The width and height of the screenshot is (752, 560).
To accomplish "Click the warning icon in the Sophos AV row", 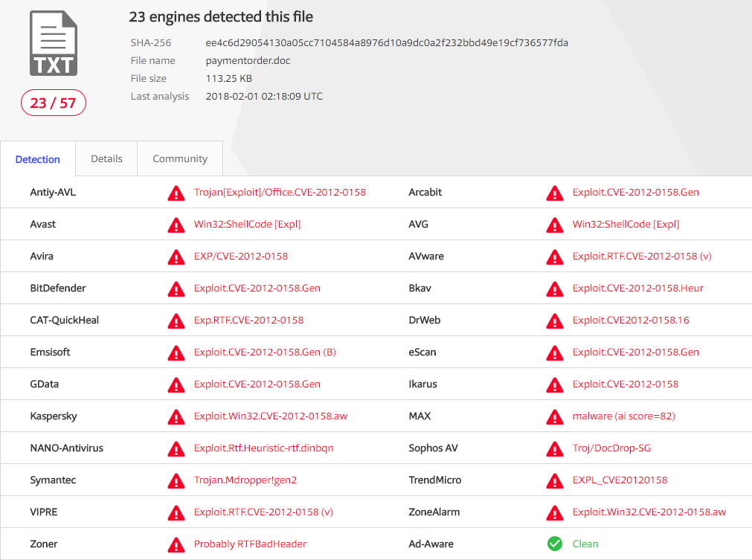I will (x=555, y=448).
